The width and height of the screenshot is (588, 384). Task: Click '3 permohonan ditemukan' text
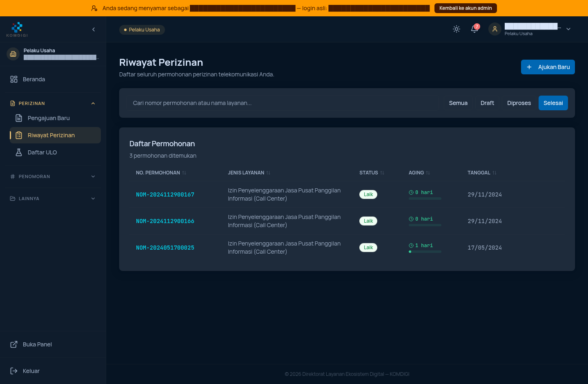pos(163,156)
